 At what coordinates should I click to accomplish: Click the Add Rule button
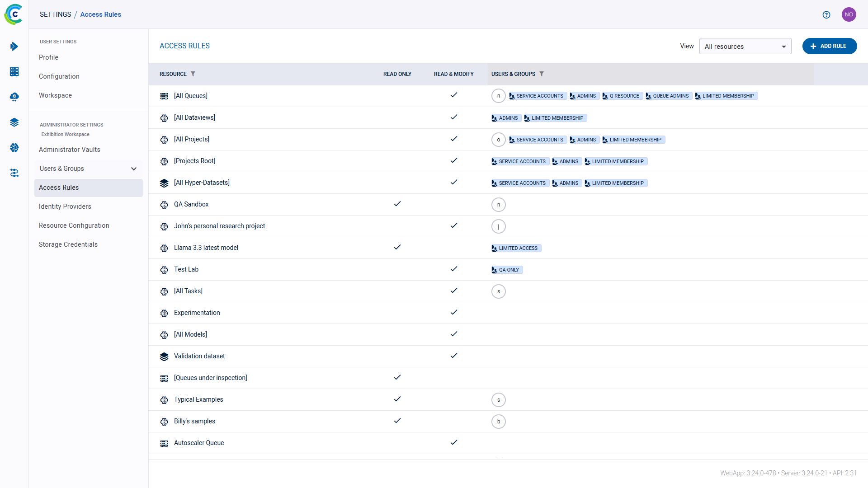[829, 46]
